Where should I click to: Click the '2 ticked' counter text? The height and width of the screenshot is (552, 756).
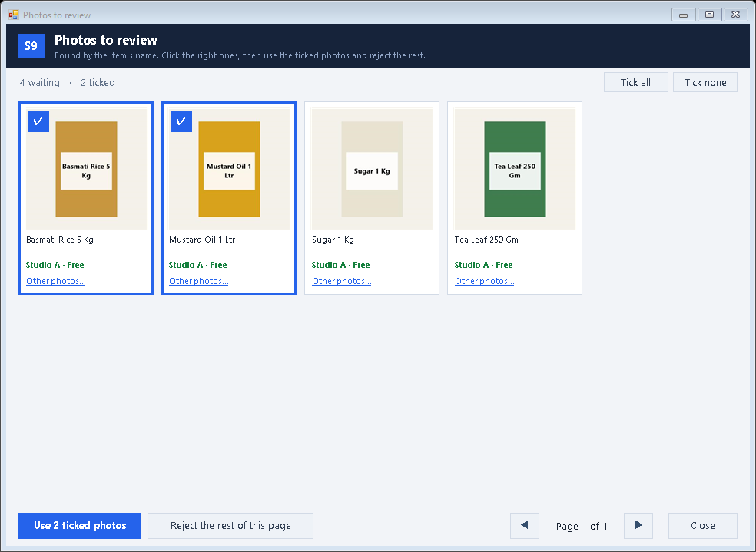pos(98,83)
